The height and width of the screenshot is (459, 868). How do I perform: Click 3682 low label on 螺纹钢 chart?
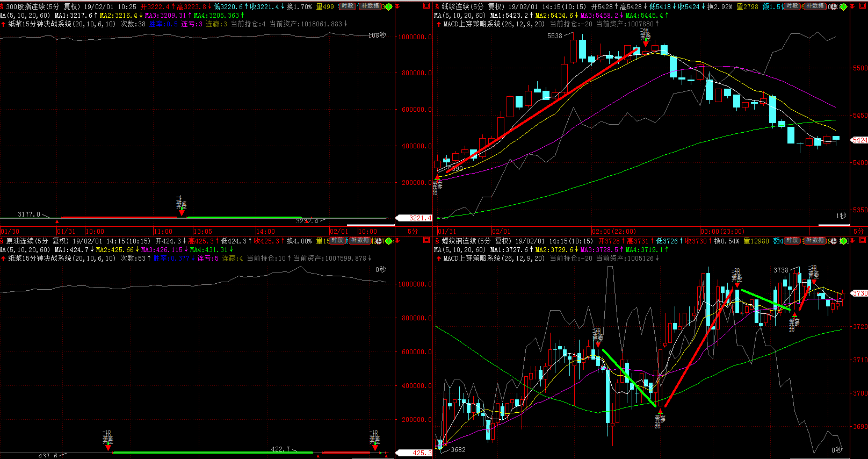point(458,450)
